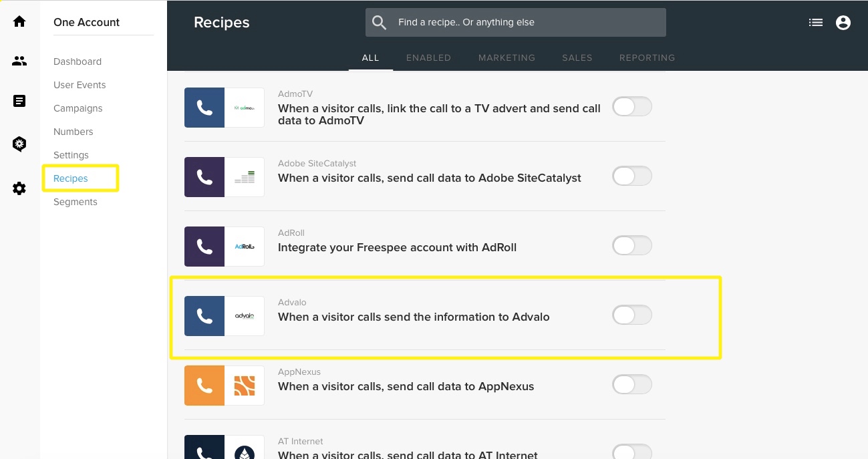Click the list view icon in header
Screen dimensions: 868x459
[815, 22]
